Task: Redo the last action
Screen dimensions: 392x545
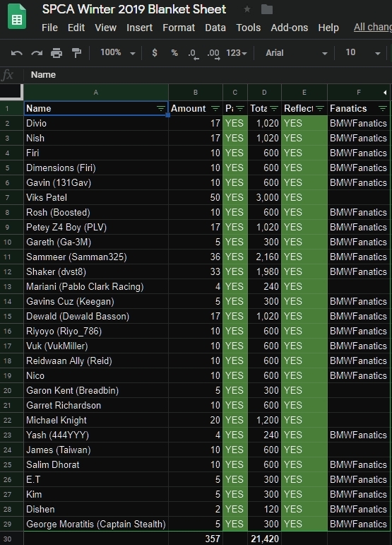Action: pos(37,53)
